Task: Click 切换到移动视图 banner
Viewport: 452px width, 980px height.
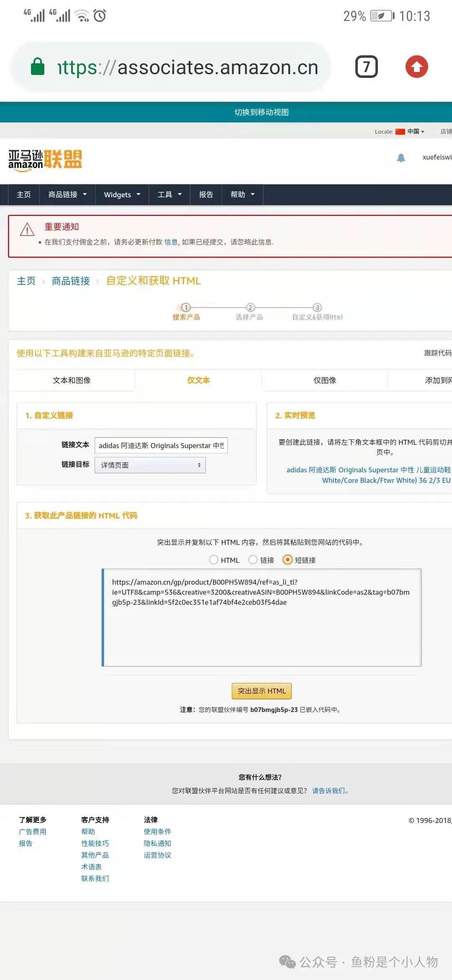Action: point(262,112)
